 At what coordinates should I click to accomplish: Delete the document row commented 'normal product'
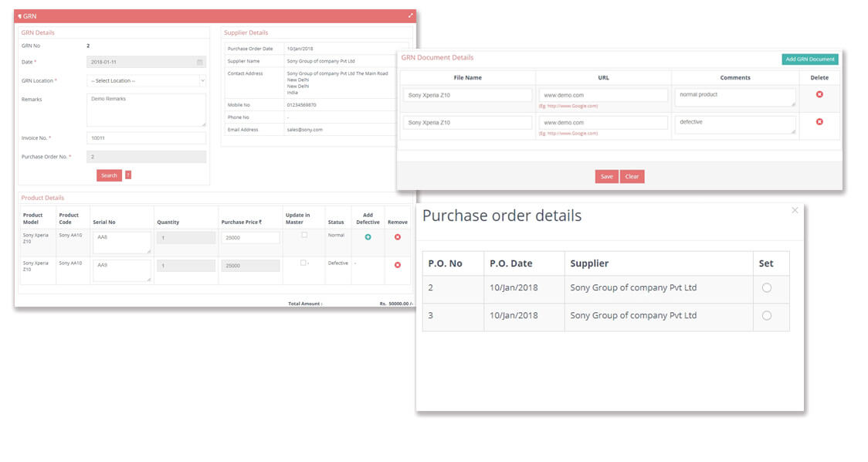[819, 95]
